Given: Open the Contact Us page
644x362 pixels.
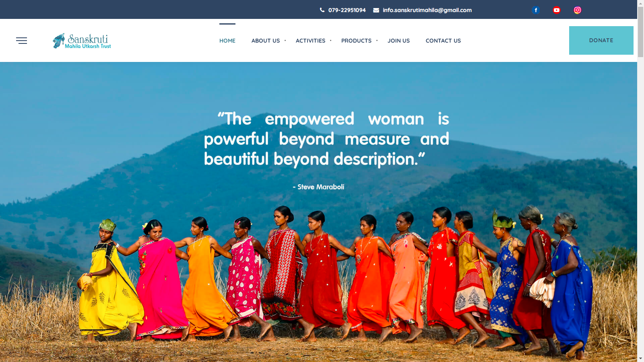Looking at the screenshot, I should pos(443,41).
